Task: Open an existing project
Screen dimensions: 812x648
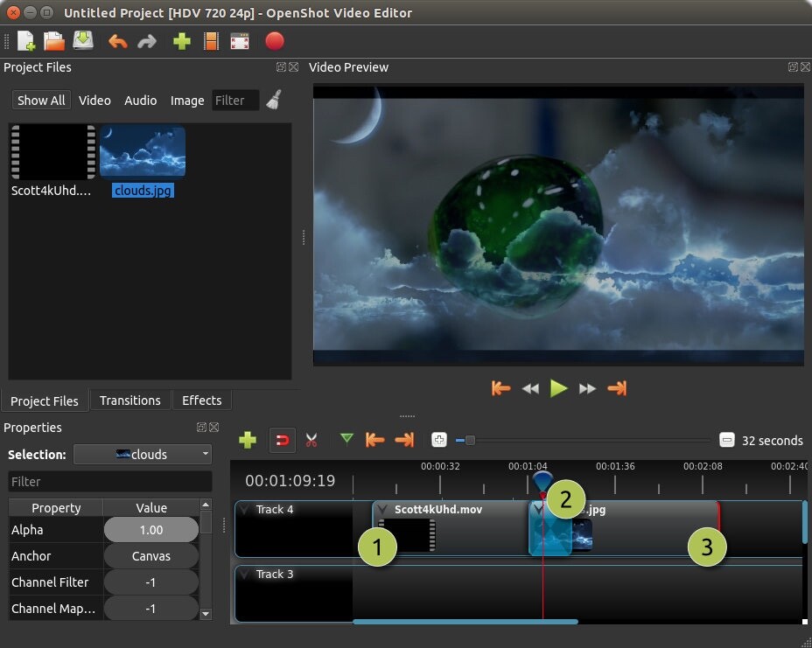Action: 53,40
